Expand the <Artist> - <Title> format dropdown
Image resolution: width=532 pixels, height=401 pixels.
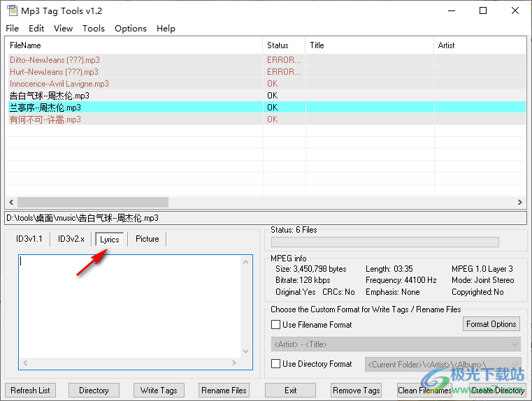(515, 344)
